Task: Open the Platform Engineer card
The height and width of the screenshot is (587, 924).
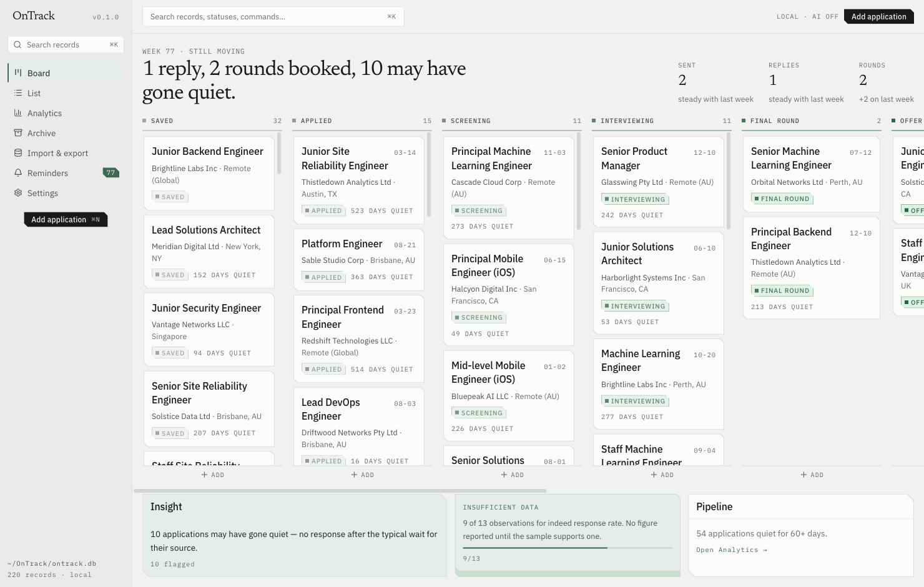Action: click(x=359, y=260)
